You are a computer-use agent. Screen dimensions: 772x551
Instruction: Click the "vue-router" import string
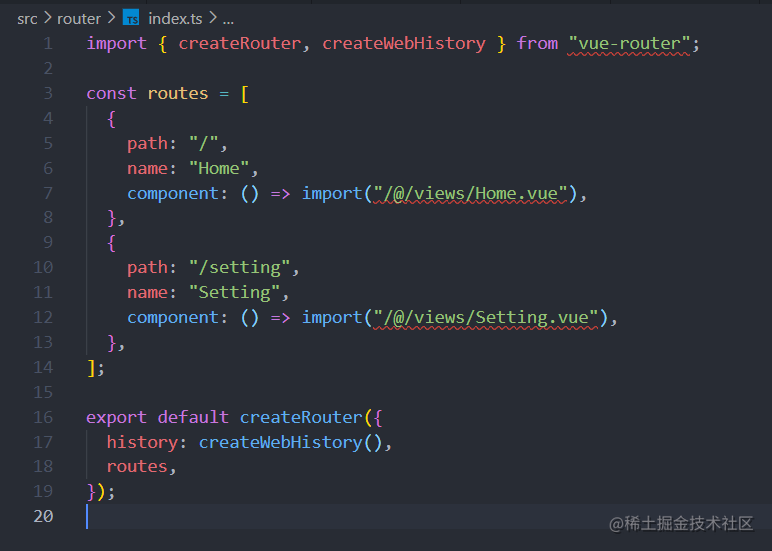[x=629, y=43]
